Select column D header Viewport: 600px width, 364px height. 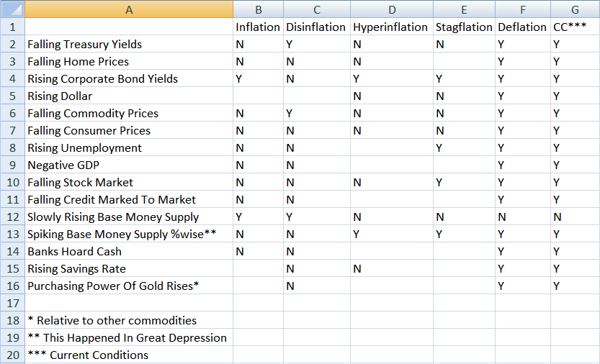click(392, 9)
